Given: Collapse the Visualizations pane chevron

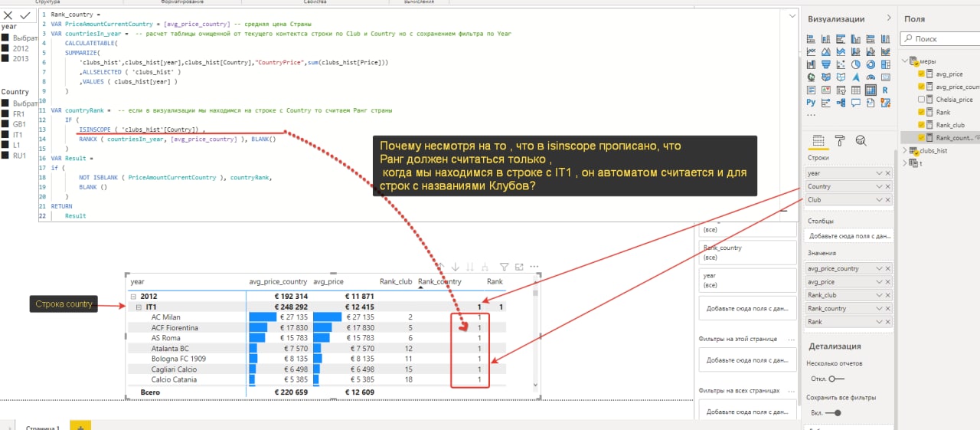Looking at the screenshot, I should coord(888,18).
